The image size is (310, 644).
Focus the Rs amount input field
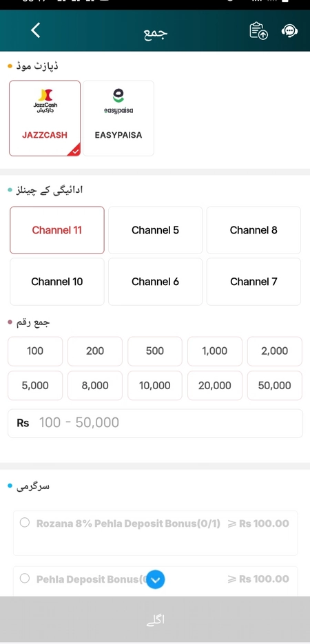point(155,423)
